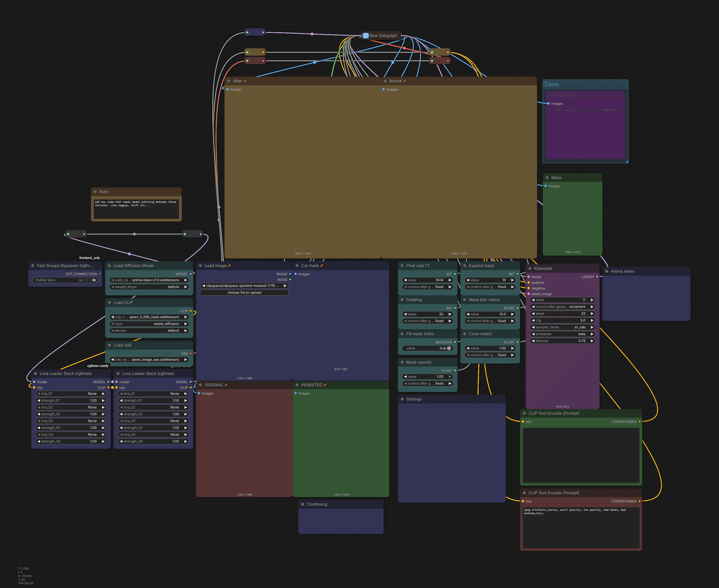The height and width of the screenshot is (588, 719).
Task: Click the KSampler LATENT output socket
Action: click(597, 277)
